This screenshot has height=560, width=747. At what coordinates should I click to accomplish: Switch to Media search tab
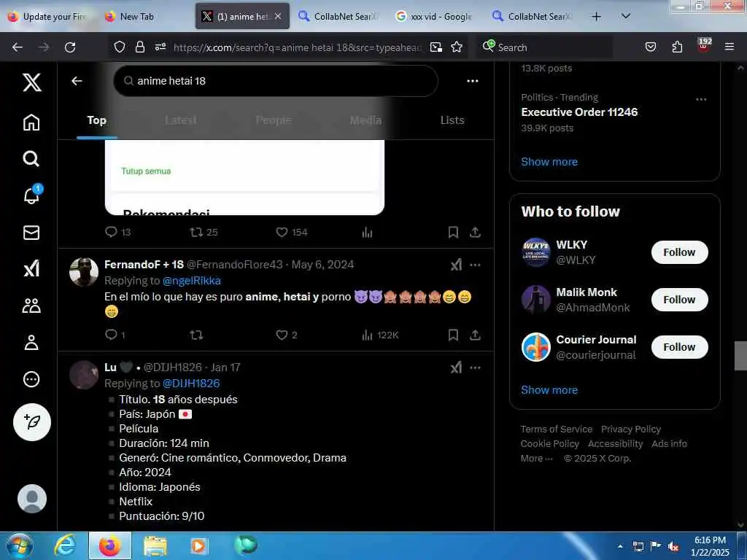coord(365,120)
